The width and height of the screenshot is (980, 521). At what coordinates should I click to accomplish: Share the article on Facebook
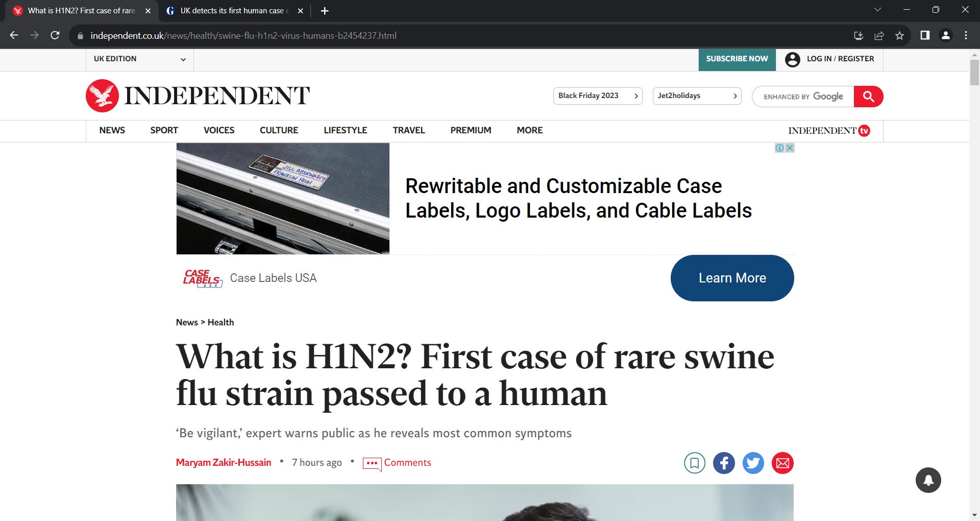coord(723,463)
